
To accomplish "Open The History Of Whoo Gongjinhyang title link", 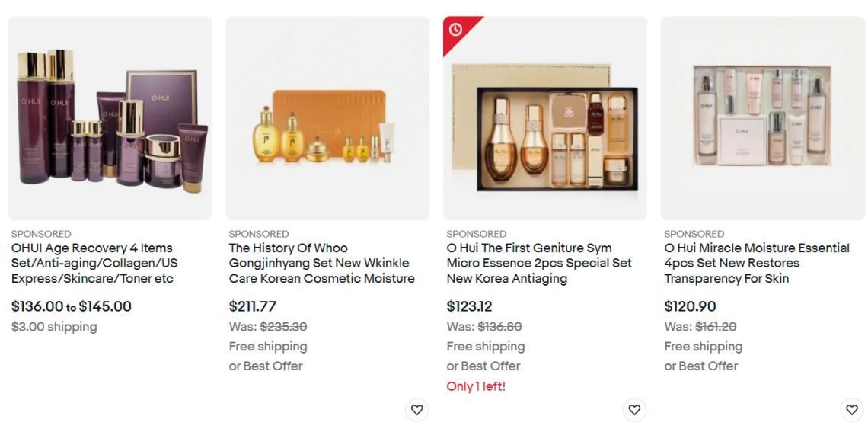I will [x=321, y=263].
